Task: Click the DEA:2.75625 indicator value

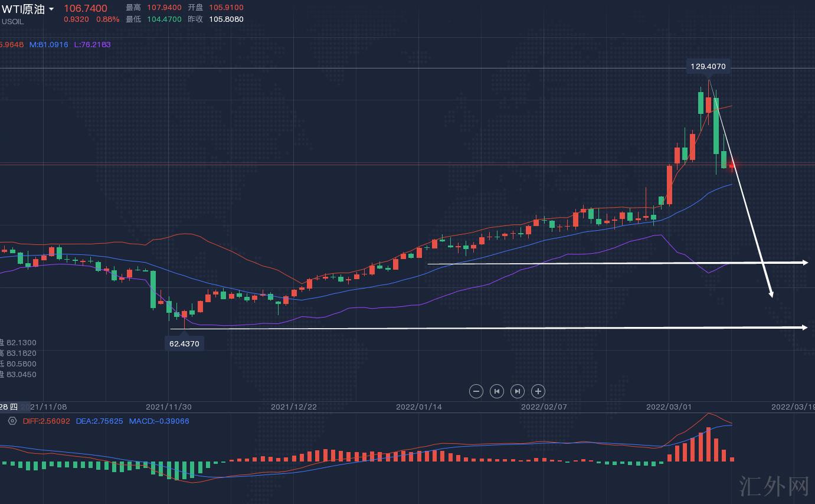Action: click(x=99, y=421)
